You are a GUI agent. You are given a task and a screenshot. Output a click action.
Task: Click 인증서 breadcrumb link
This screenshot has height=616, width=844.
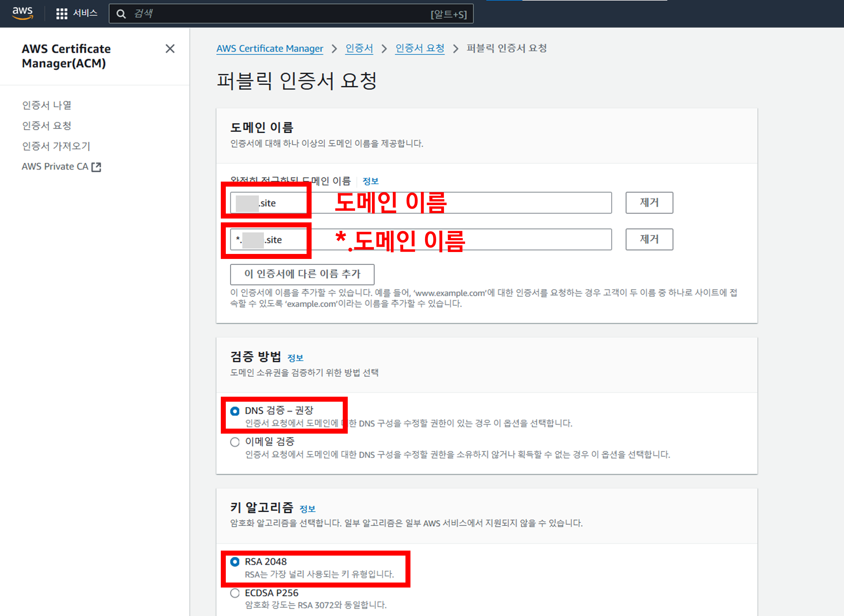(359, 48)
